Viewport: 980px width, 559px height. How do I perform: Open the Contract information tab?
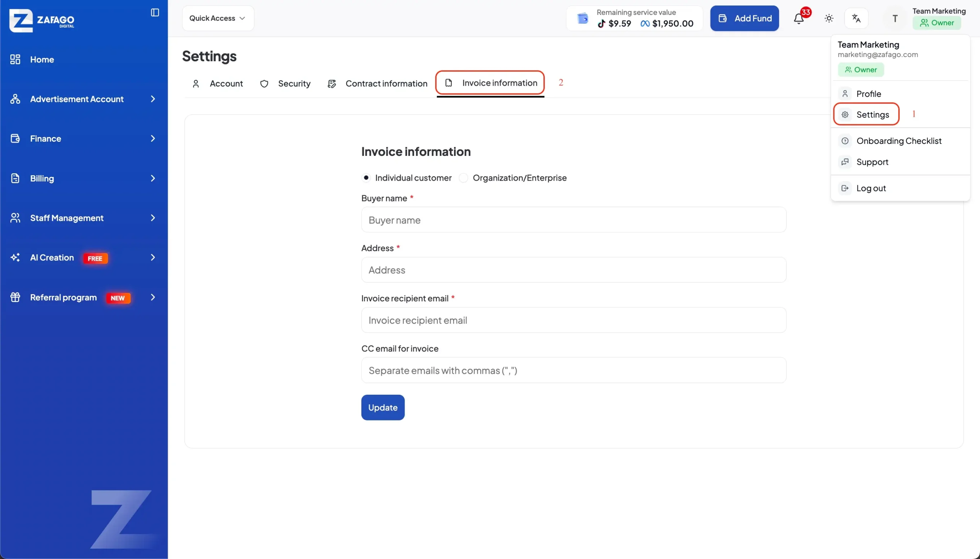click(377, 84)
